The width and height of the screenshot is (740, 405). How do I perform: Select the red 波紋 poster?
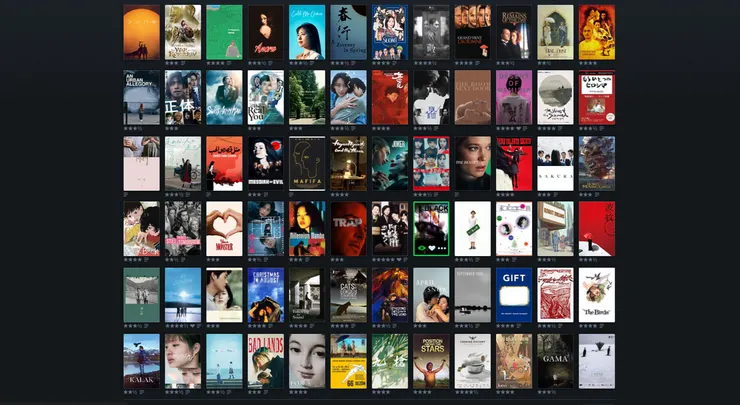click(597, 229)
